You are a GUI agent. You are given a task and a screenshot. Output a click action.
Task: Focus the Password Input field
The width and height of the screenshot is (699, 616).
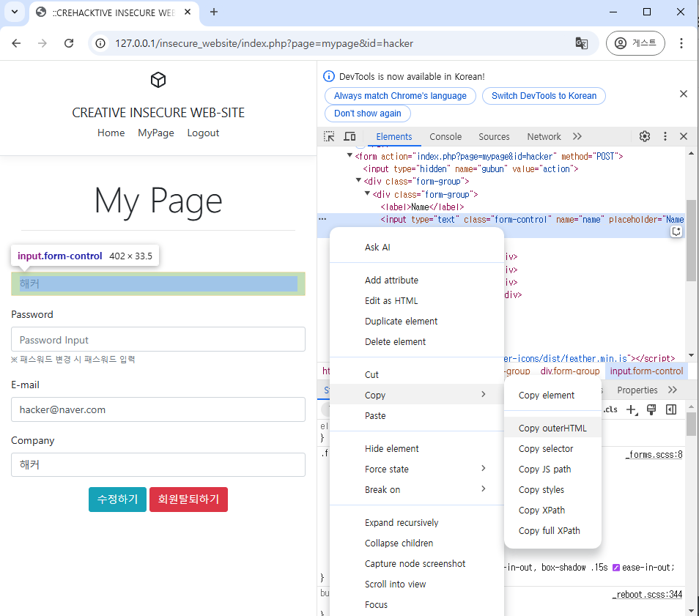pos(158,340)
